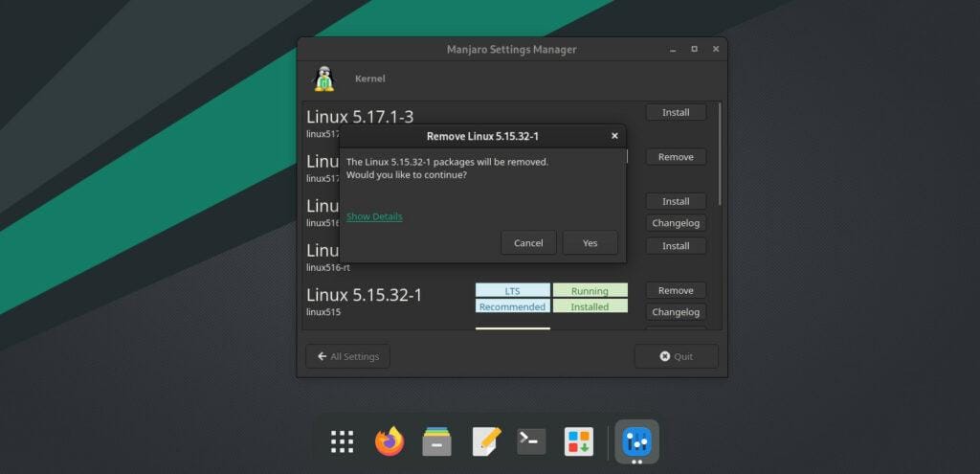Click the Tux penguin Kernel icon
This screenshot has height=474, width=980.
tap(323, 79)
